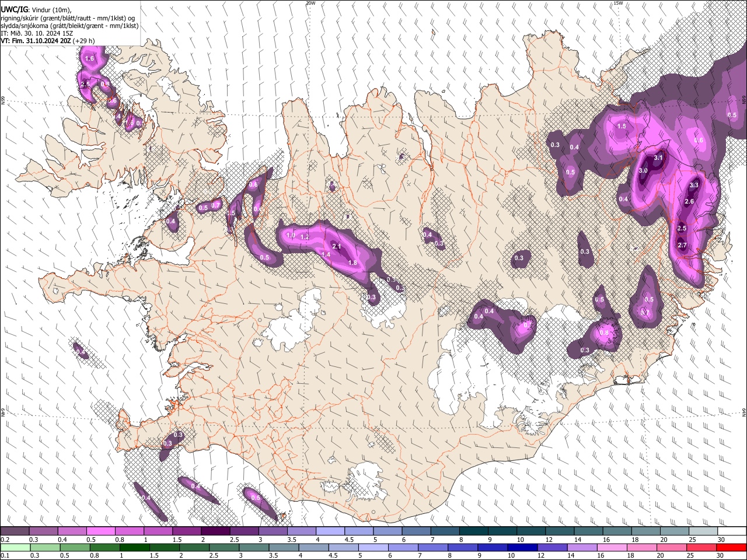Click the "0.1" label under the lower legend
Viewport: 747px width, 560px height.
[x=5, y=556]
